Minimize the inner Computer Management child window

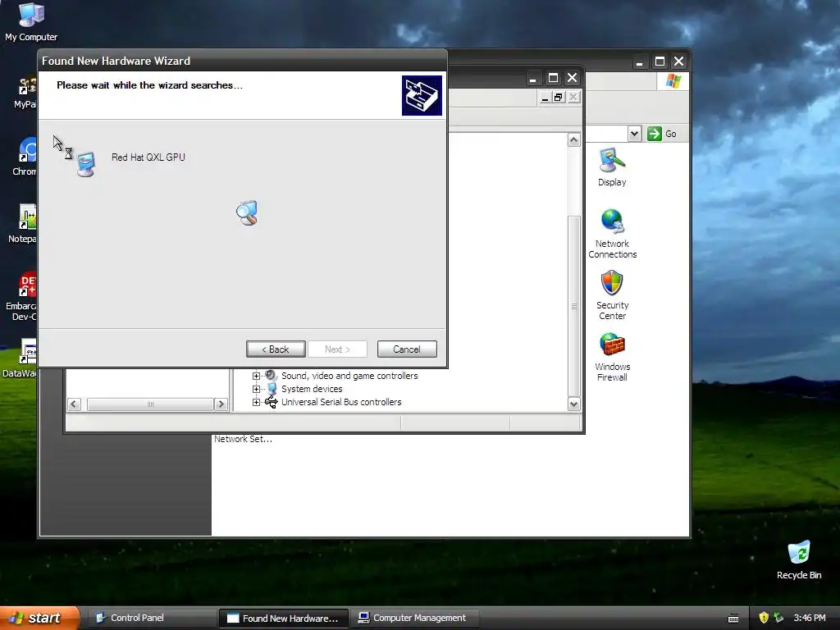pos(545,98)
